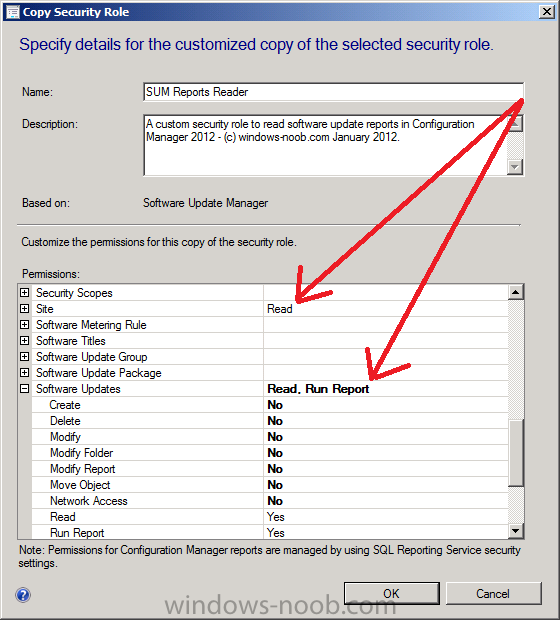The image size is (560, 620).
Task: Click the description box scroll down arrow
Action: click(x=515, y=167)
